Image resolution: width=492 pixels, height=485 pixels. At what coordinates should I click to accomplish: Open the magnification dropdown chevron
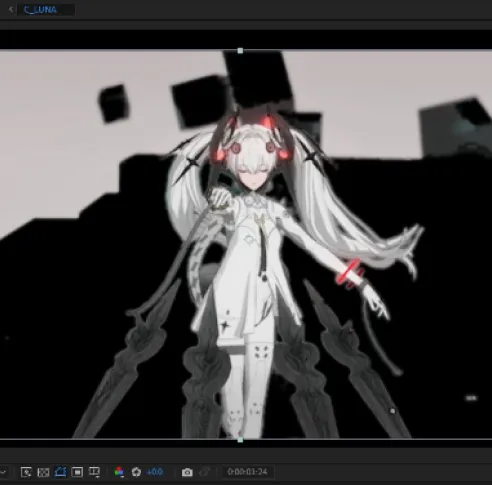3,472
